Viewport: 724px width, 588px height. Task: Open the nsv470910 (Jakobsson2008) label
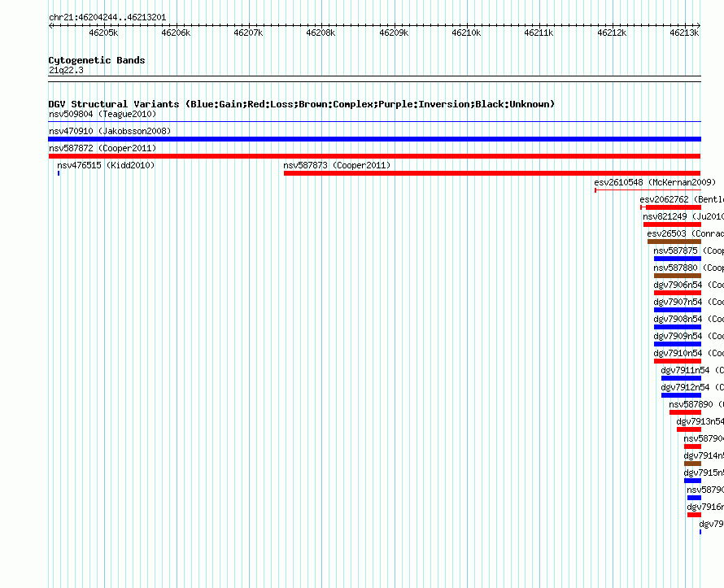tap(110, 131)
